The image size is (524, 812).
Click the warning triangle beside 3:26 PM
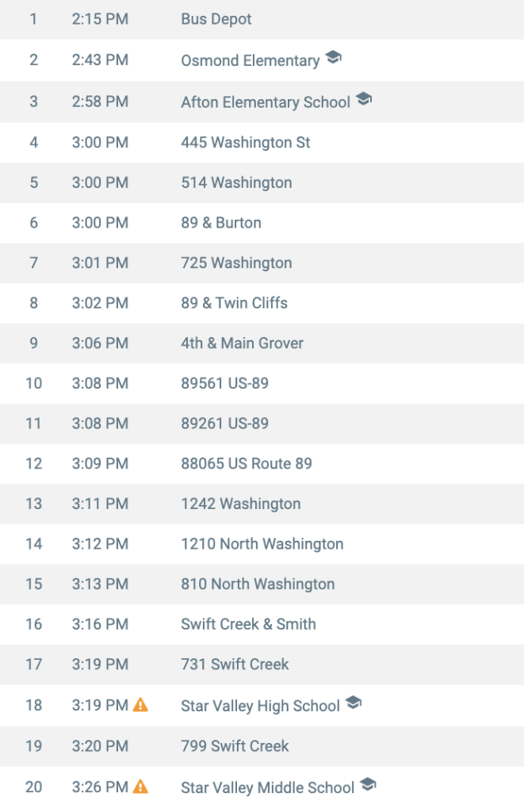(140, 787)
